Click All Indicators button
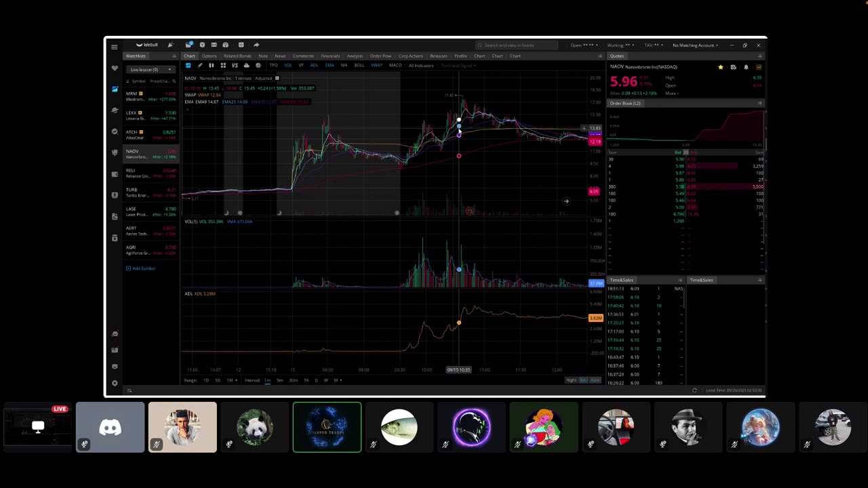 click(x=421, y=65)
